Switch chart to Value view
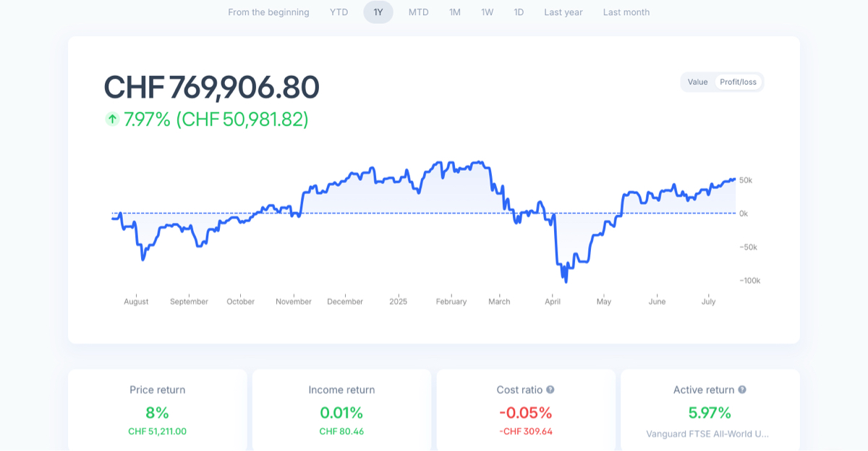 (x=697, y=82)
